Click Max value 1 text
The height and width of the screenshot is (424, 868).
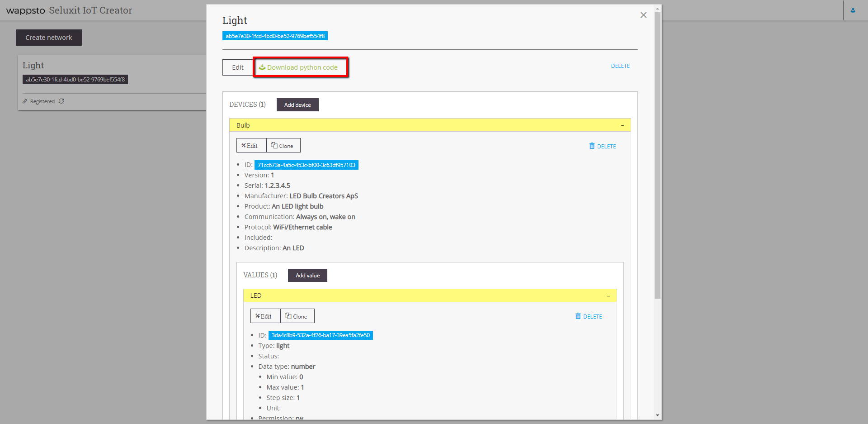(285, 387)
